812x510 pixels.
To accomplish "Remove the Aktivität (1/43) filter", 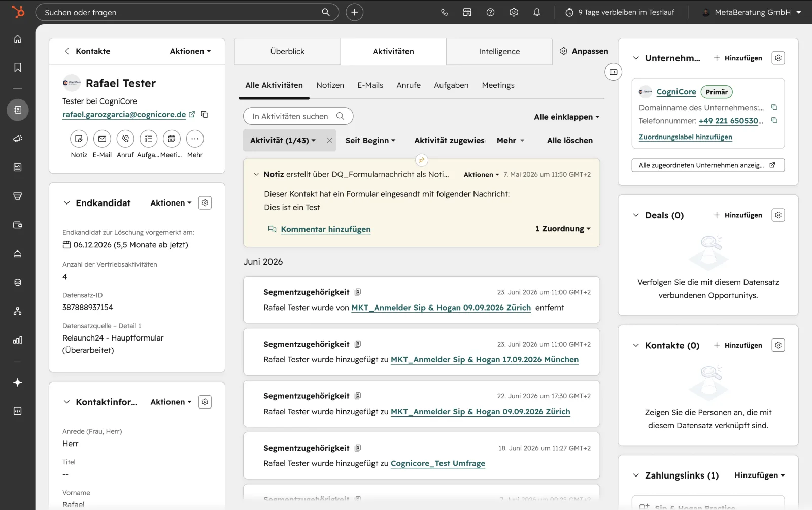I will [x=329, y=141].
